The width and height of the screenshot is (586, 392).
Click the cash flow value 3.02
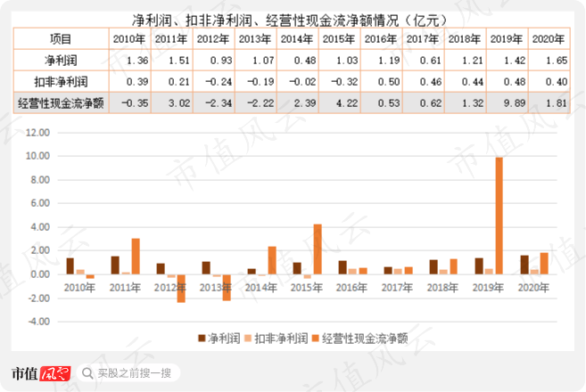click(x=179, y=103)
